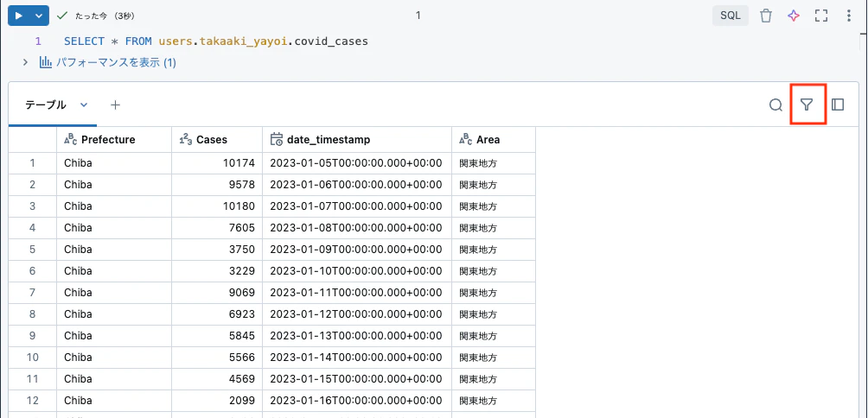Select the cell with Cases value 4569
The height and width of the screenshot is (418, 868).
[x=217, y=379]
